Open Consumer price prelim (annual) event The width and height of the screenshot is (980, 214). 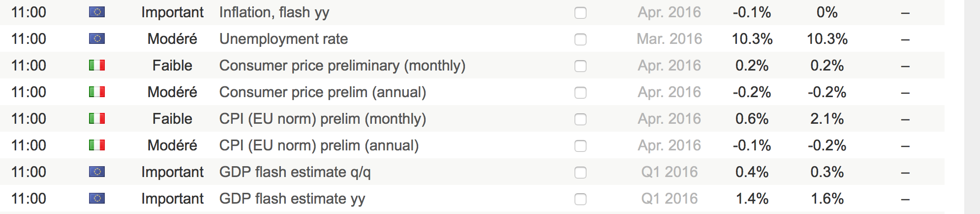[322, 92]
